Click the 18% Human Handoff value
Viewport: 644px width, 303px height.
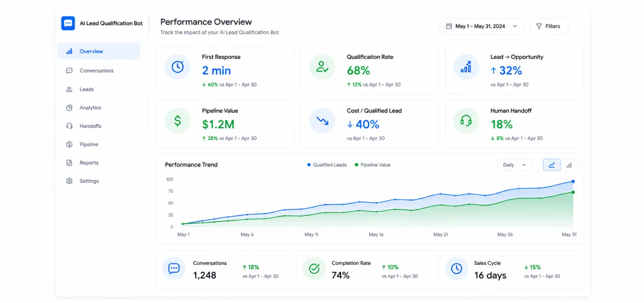tap(502, 124)
